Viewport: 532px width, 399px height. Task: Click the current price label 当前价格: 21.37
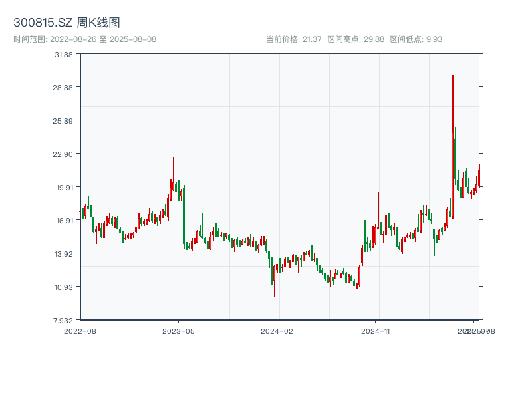coord(294,39)
